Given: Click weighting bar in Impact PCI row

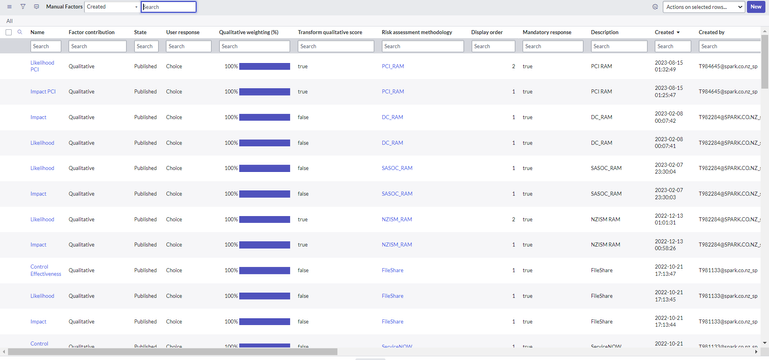Looking at the screenshot, I should coord(264,92).
